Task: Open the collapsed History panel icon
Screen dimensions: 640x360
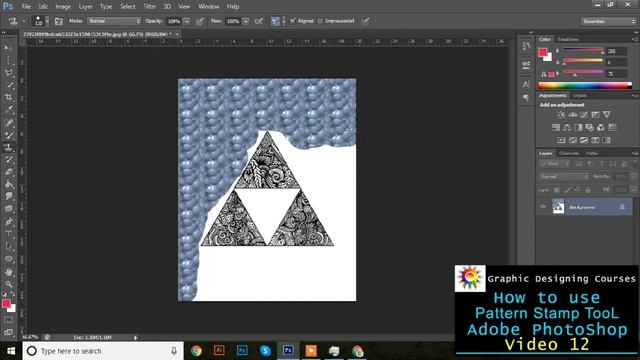Action: point(526,46)
